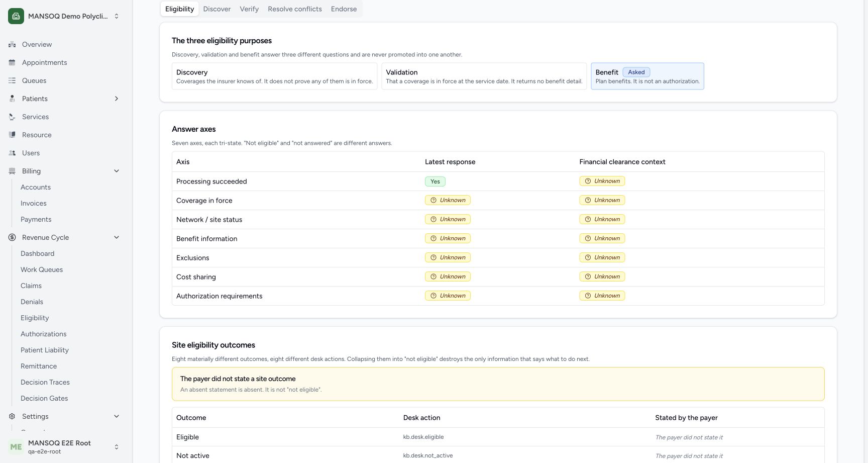The width and height of the screenshot is (868, 463).
Task: Click the Queues list icon
Action: point(12,80)
